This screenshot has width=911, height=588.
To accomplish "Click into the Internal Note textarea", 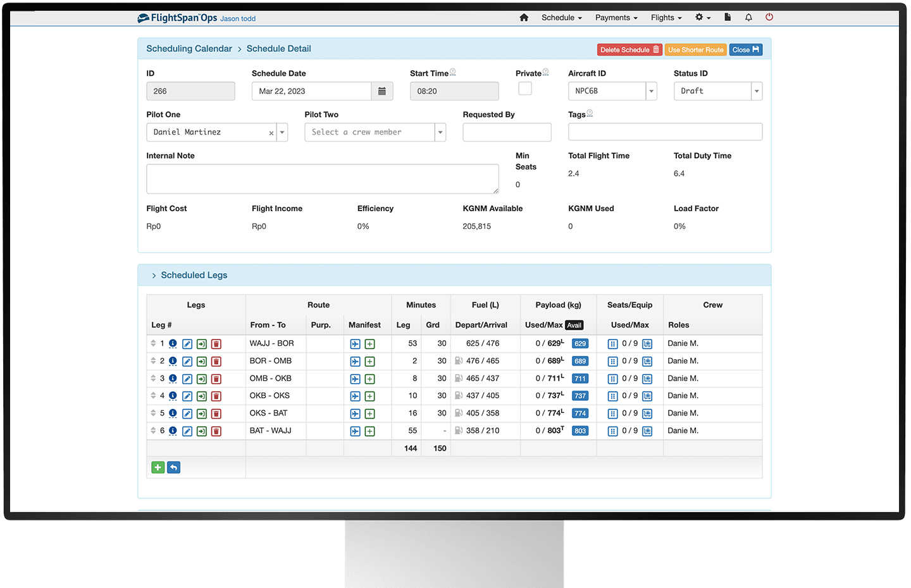I will (323, 179).
